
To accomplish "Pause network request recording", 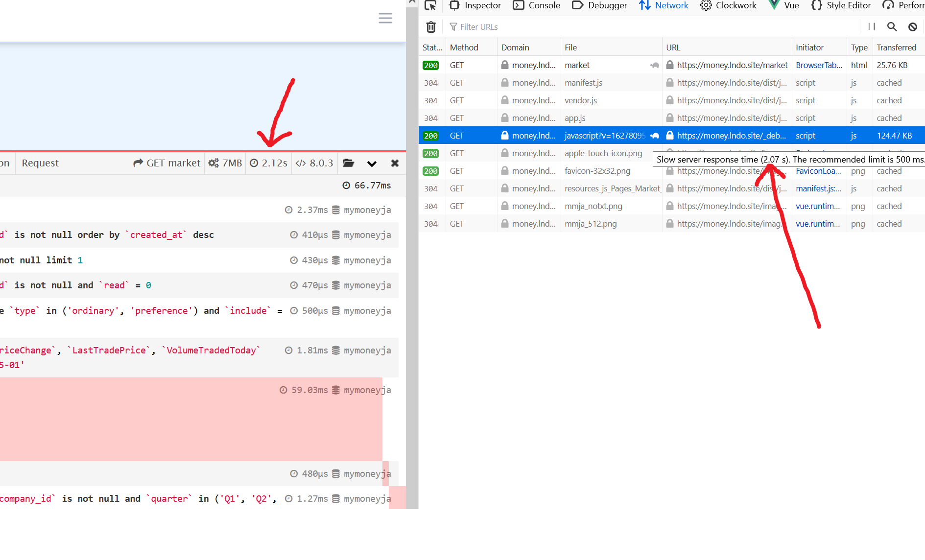I will click(x=871, y=26).
